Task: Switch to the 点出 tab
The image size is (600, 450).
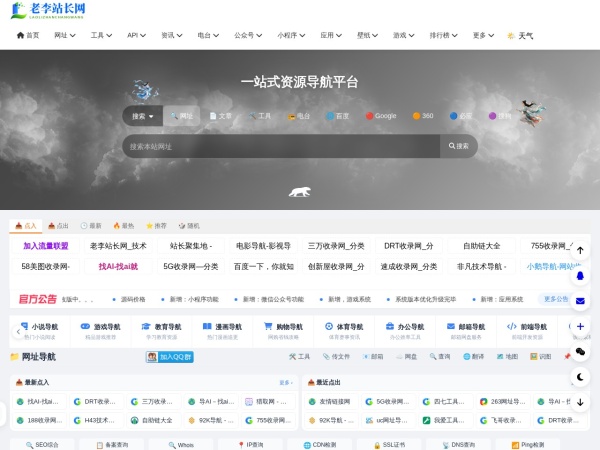Action: tap(58, 226)
